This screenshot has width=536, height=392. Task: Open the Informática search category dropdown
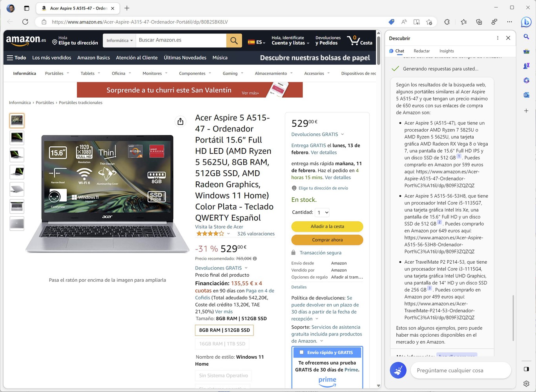(119, 40)
